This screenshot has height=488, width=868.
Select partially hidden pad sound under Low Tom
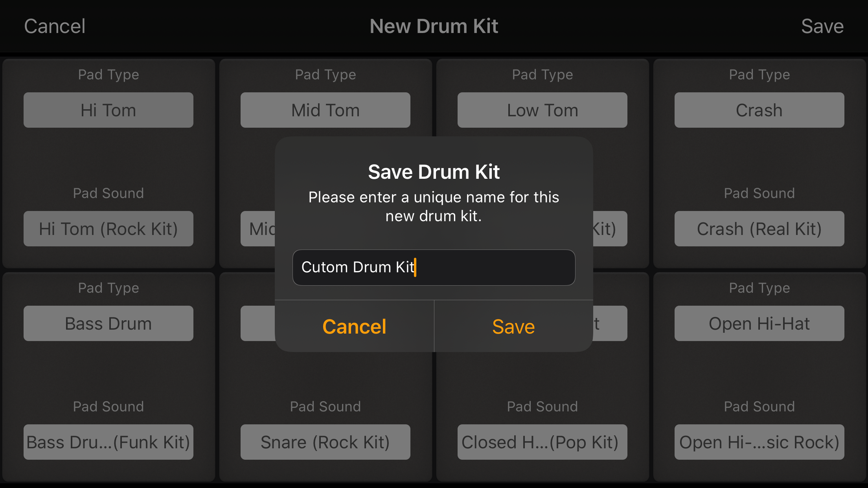610,229
